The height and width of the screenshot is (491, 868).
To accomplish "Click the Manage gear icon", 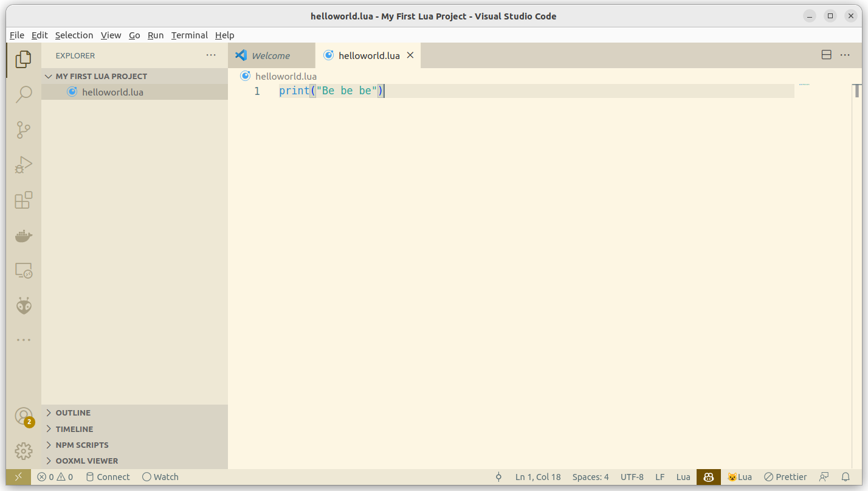I will point(24,451).
